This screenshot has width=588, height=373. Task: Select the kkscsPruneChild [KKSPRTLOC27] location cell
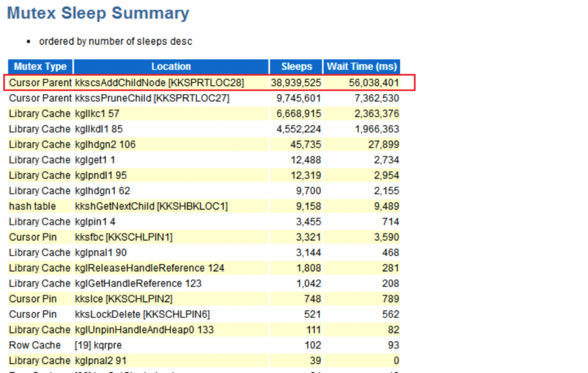152,98
